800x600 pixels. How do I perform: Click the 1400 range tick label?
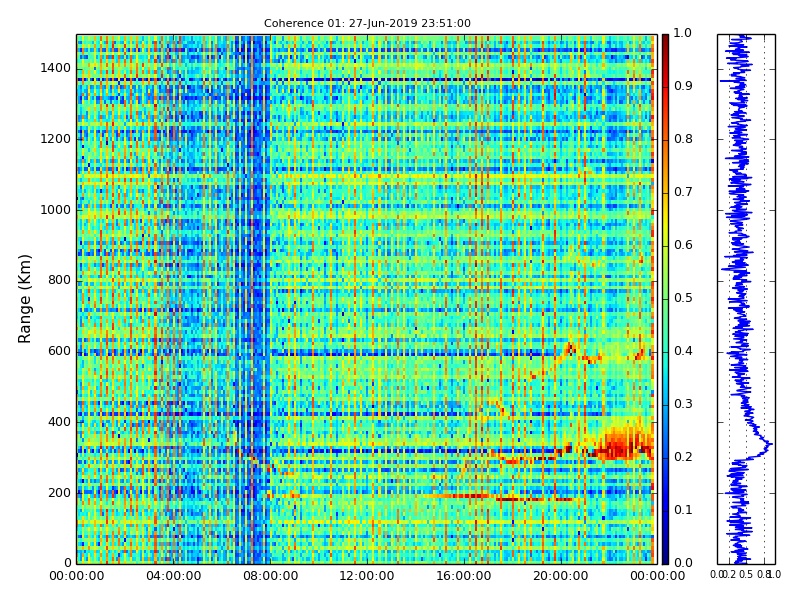(x=56, y=68)
